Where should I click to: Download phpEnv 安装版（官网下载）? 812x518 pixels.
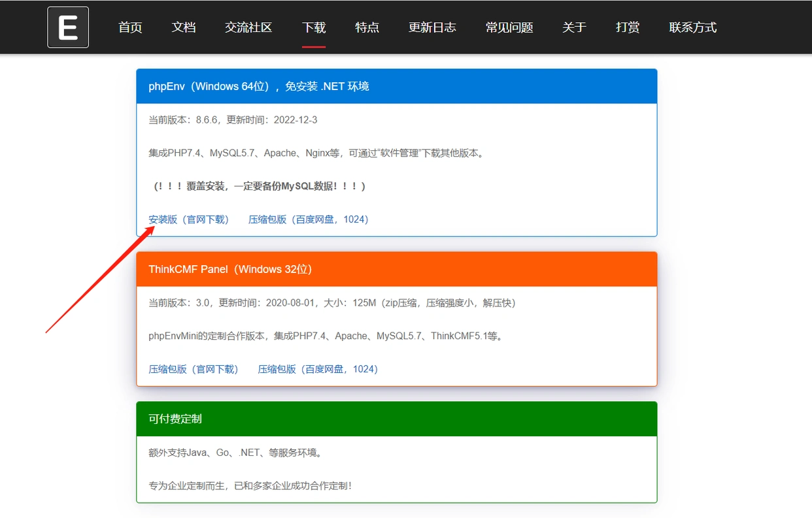pyautogui.click(x=189, y=219)
